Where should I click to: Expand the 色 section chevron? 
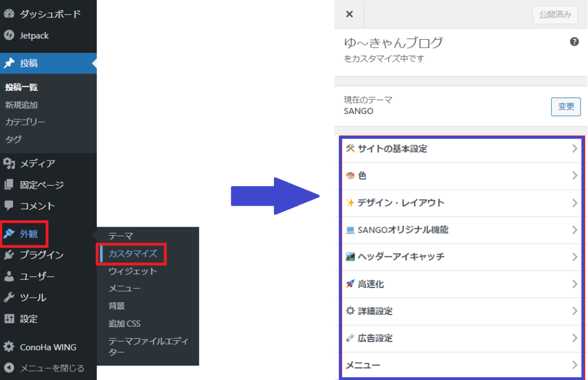tap(574, 176)
